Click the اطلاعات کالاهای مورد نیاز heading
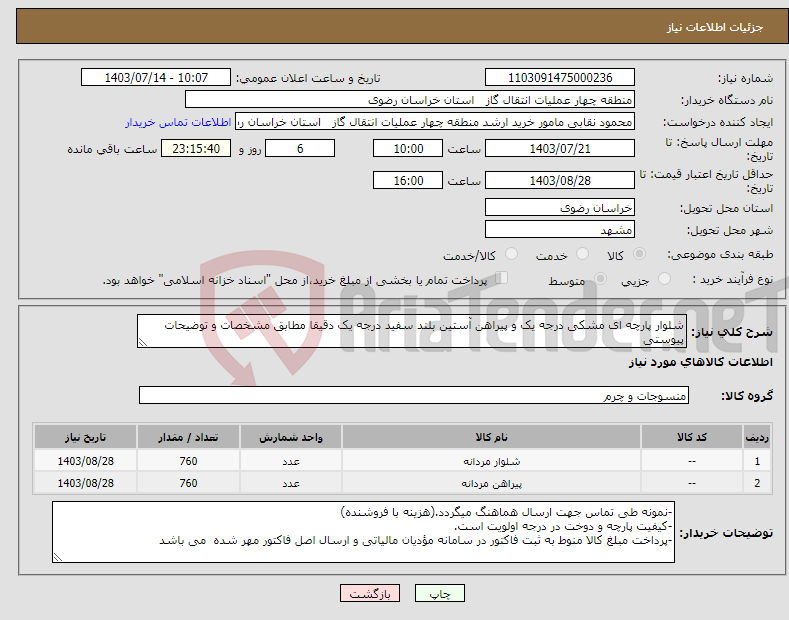This screenshot has width=789, height=620. point(700,362)
